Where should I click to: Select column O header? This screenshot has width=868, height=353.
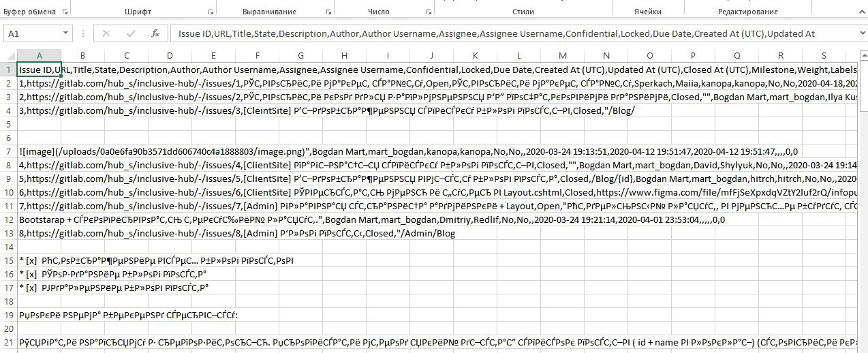[x=649, y=56]
